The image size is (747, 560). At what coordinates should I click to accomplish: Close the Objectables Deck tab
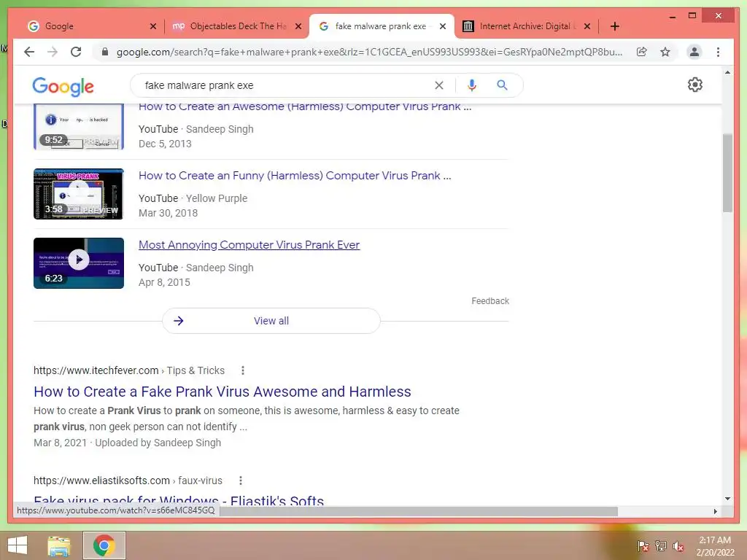(298, 26)
